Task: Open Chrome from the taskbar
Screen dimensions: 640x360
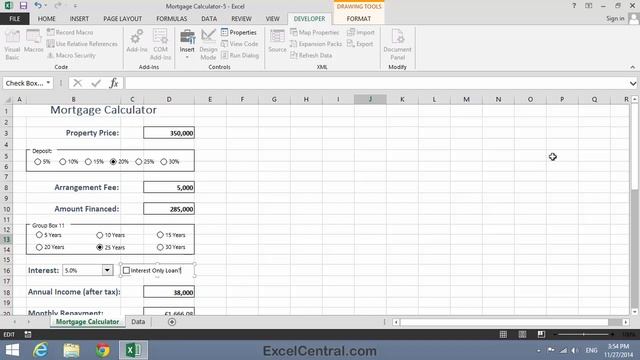Action: coord(103,350)
